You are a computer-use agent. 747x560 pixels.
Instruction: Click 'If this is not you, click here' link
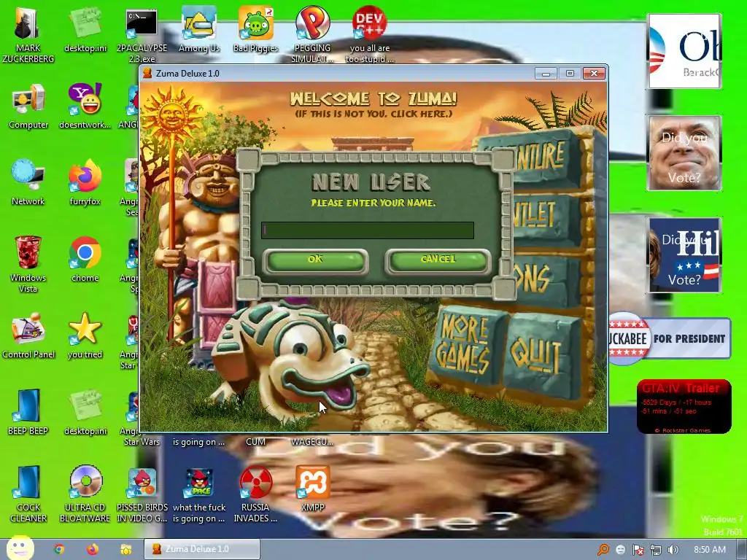[373, 114]
